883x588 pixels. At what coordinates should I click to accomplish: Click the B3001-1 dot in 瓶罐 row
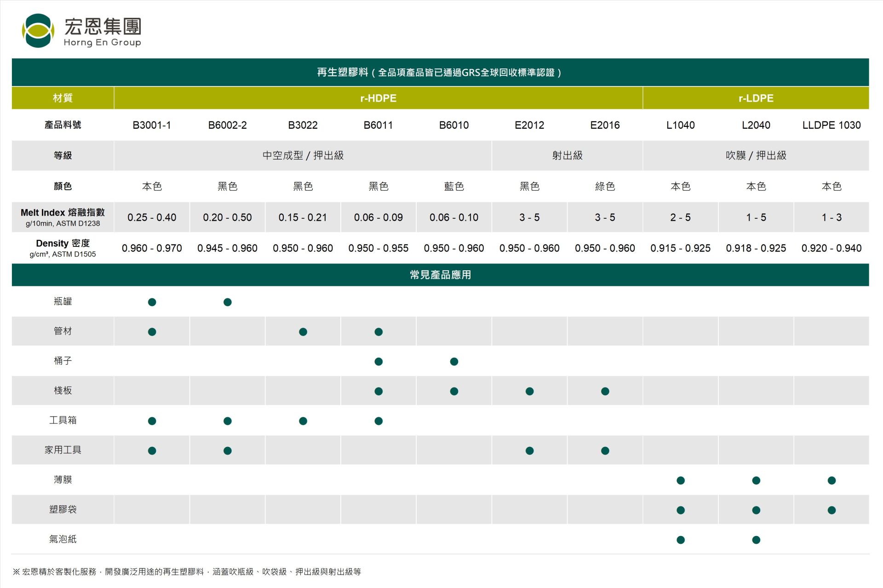tap(152, 302)
